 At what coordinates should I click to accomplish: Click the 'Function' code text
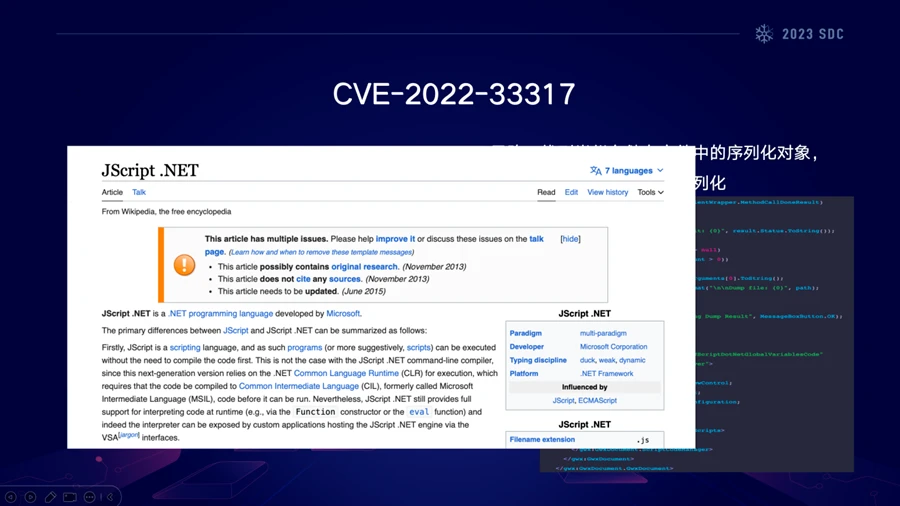point(315,412)
